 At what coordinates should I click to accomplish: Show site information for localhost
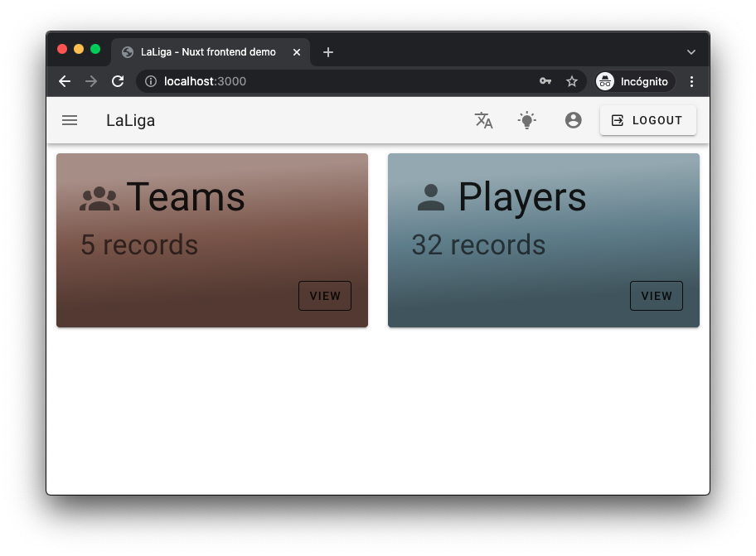(x=151, y=81)
